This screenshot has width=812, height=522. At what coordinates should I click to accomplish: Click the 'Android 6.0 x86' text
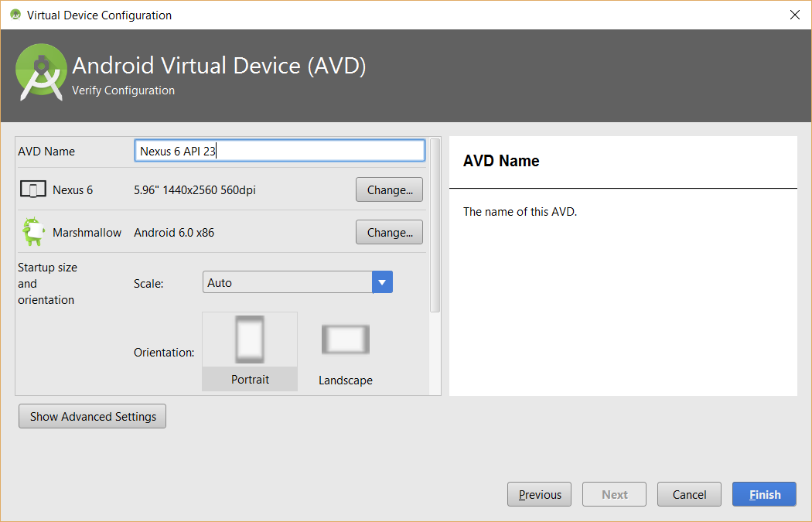(174, 233)
